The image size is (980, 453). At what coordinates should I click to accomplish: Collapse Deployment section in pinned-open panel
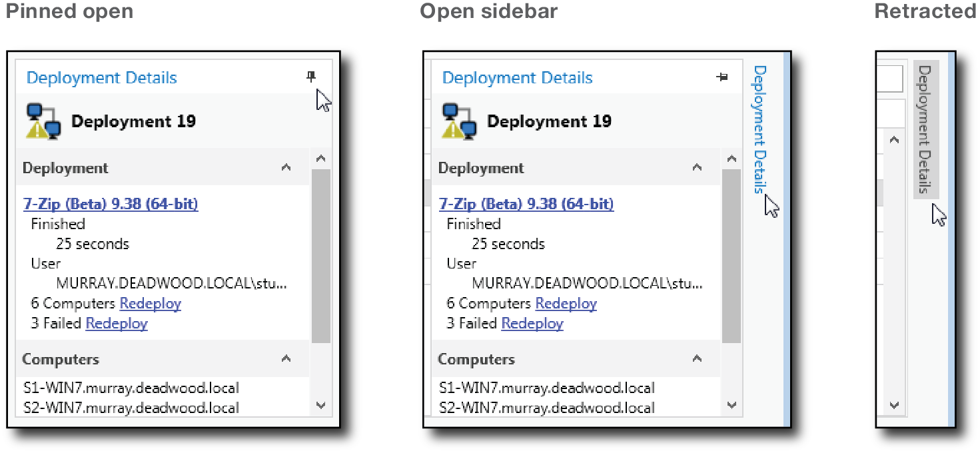click(x=286, y=168)
